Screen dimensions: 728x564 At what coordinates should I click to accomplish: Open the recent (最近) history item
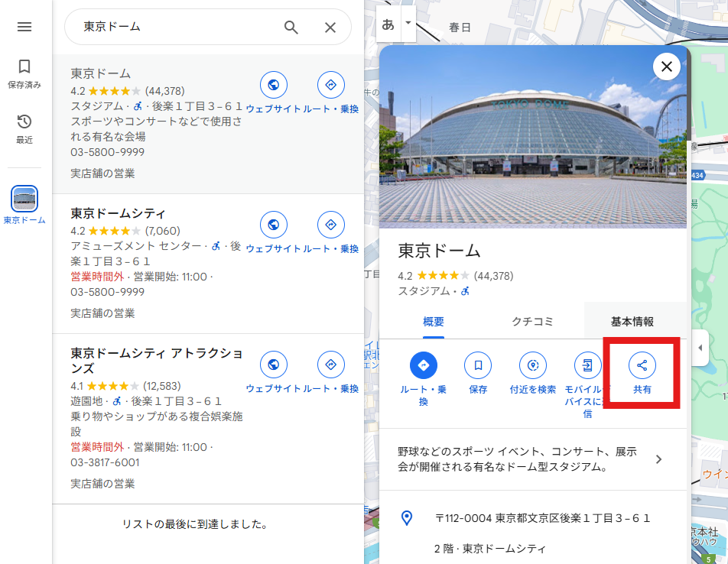tap(24, 129)
